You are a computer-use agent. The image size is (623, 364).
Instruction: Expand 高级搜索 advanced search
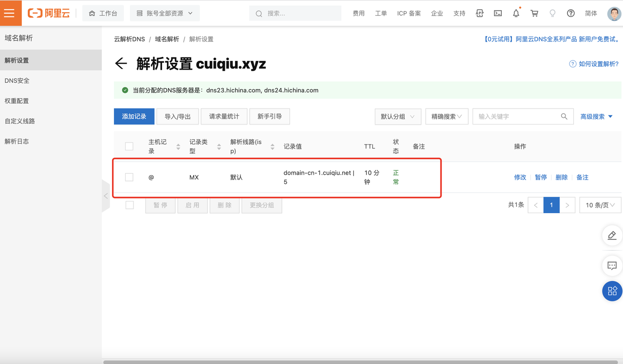[597, 117]
